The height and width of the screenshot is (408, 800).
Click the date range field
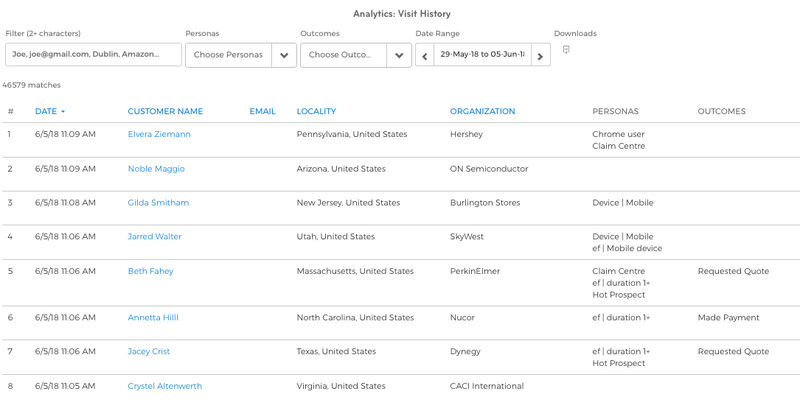482,56
